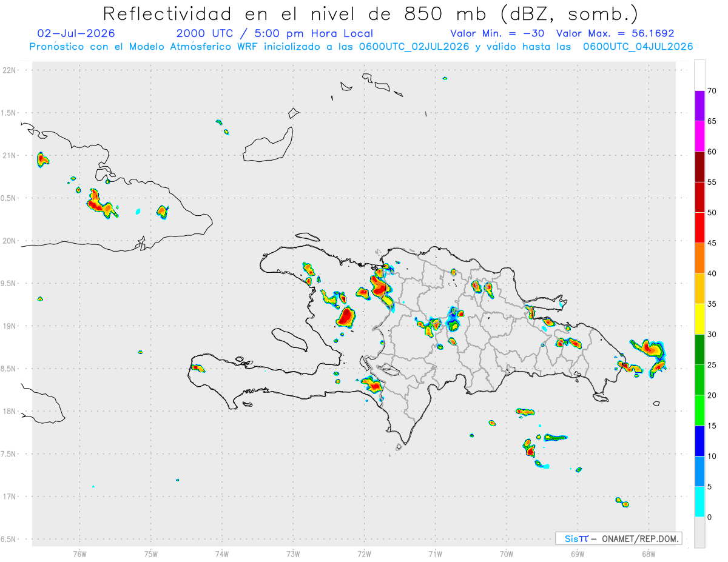Click the '19N' latitude axis label

coord(10,326)
